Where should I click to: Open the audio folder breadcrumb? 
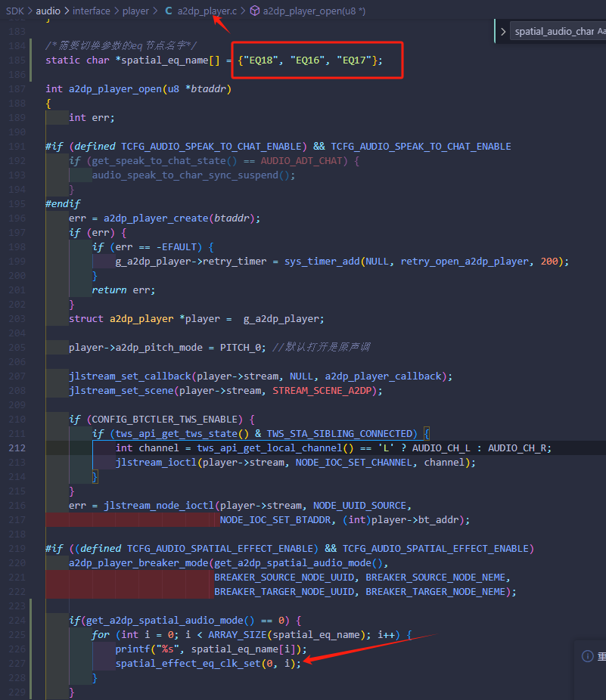point(48,11)
